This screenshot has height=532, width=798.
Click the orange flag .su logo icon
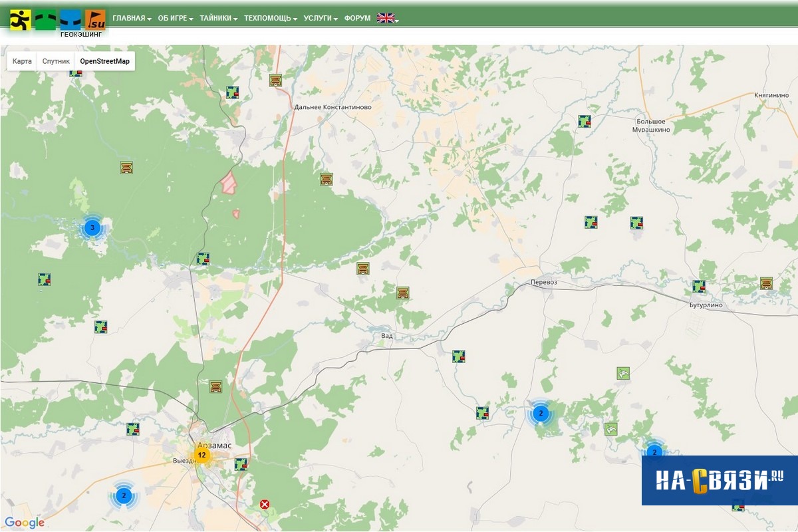(94, 20)
